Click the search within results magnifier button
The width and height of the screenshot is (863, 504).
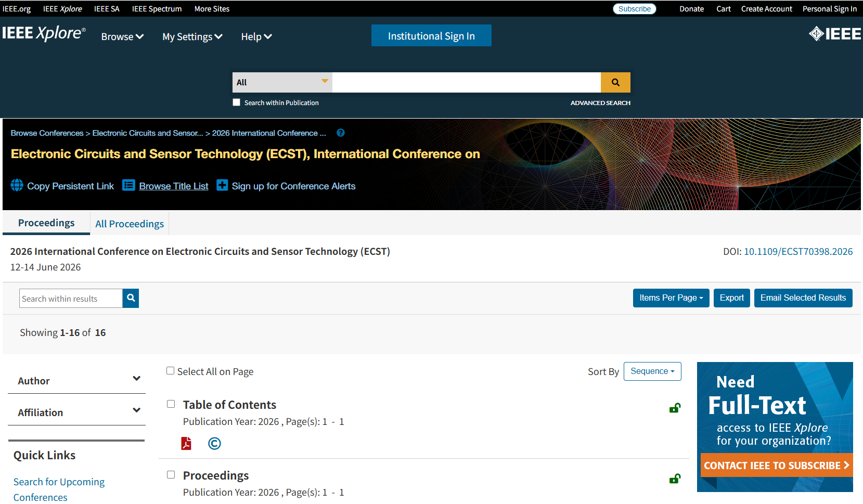[x=131, y=298]
